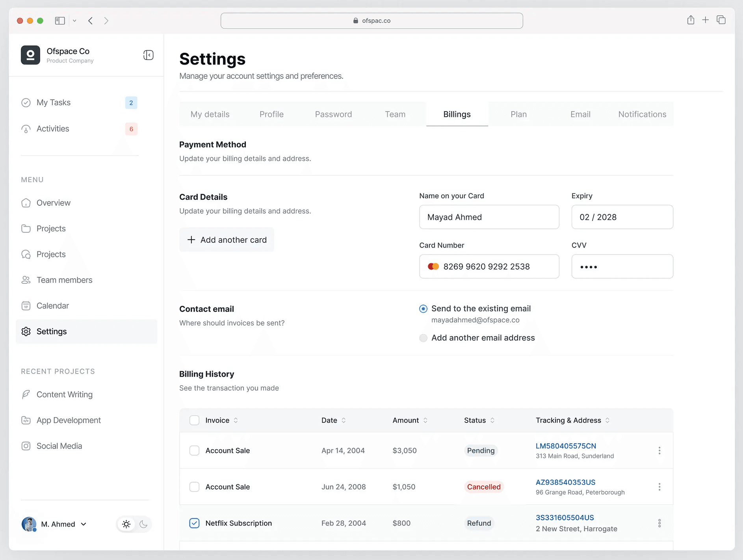743x560 pixels.
Task: Click the Refund status badge
Action: point(479,523)
